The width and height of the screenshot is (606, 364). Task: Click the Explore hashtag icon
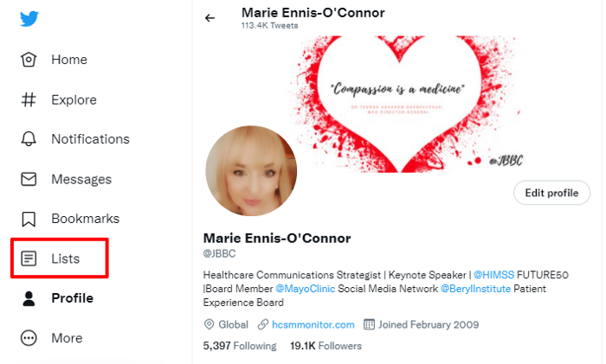click(x=29, y=99)
